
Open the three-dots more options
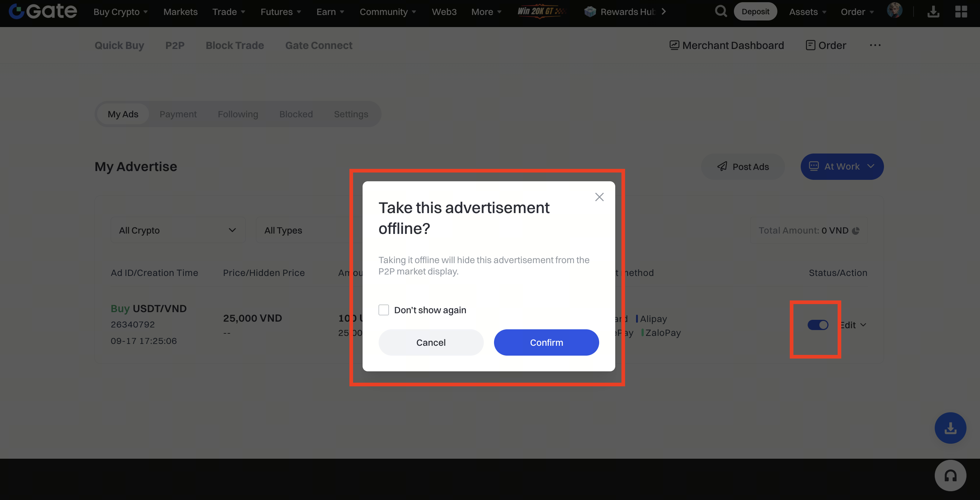pos(874,45)
